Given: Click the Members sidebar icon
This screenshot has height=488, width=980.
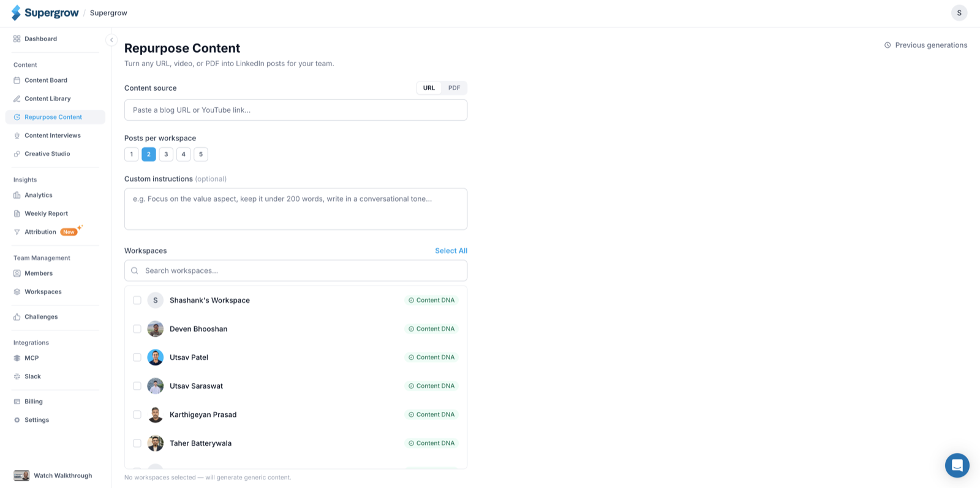Looking at the screenshot, I should (x=17, y=273).
